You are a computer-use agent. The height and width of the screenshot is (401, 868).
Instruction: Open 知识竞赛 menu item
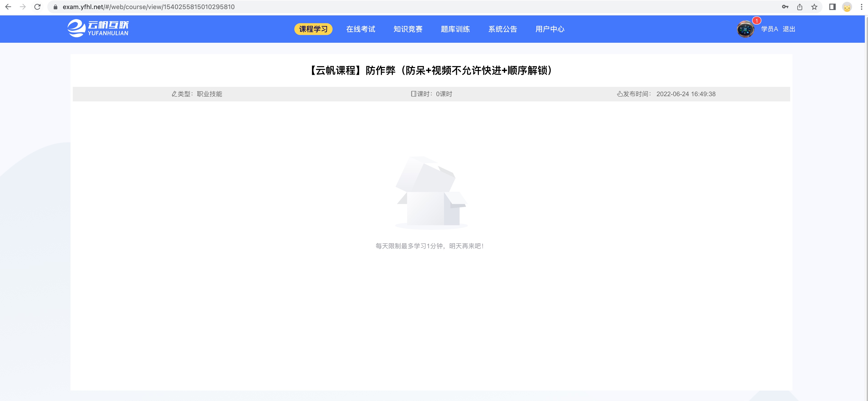tap(408, 29)
